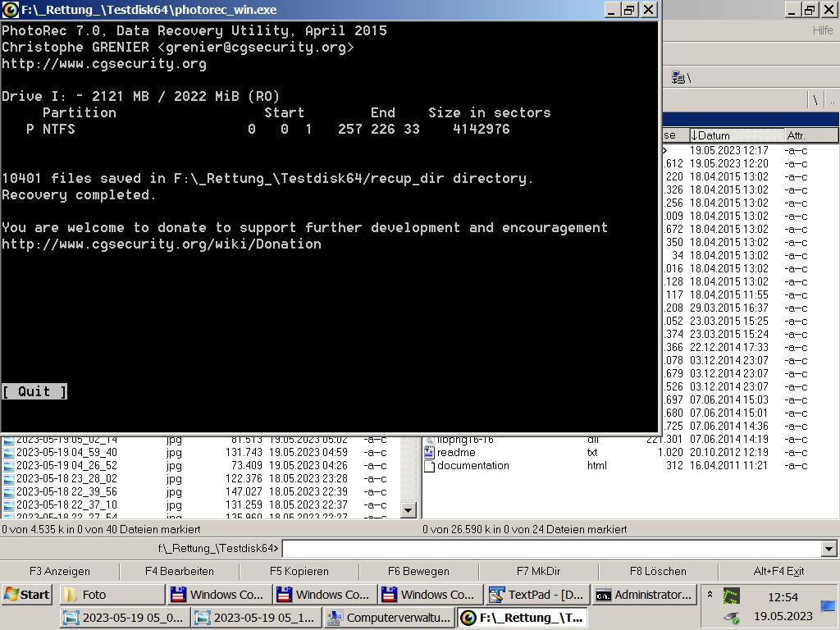The image size is (840, 630).
Task: Select file 2023-05-19 04_59_40
Action: pos(66,453)
